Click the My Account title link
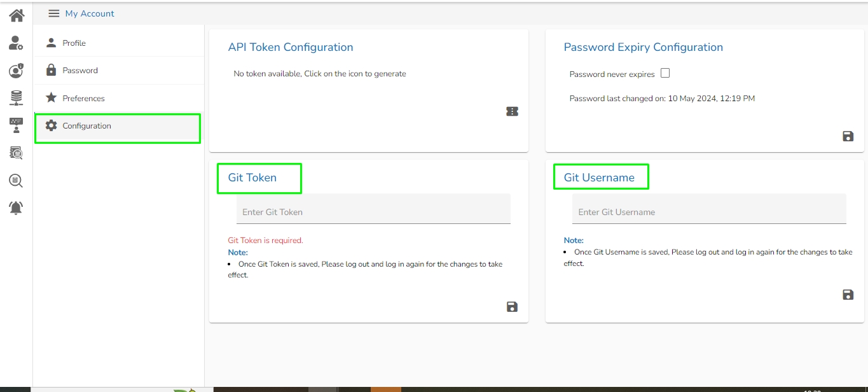 [x=90, y=13]
